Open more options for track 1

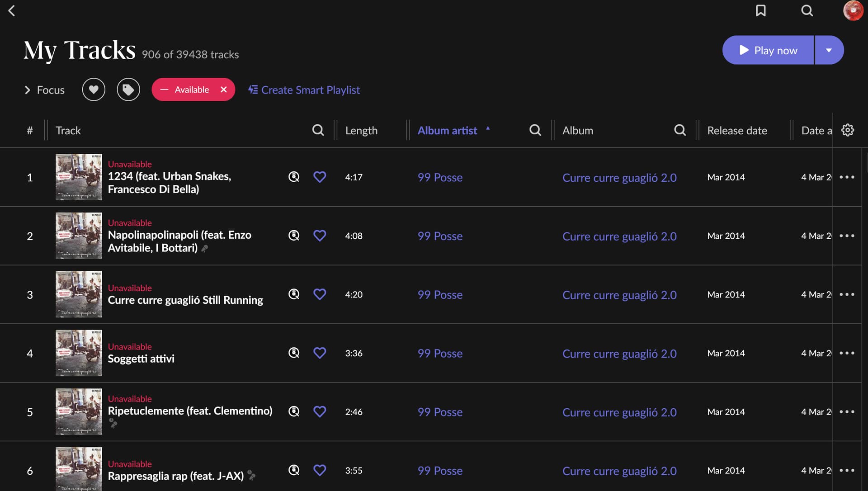tap(847, 177)
